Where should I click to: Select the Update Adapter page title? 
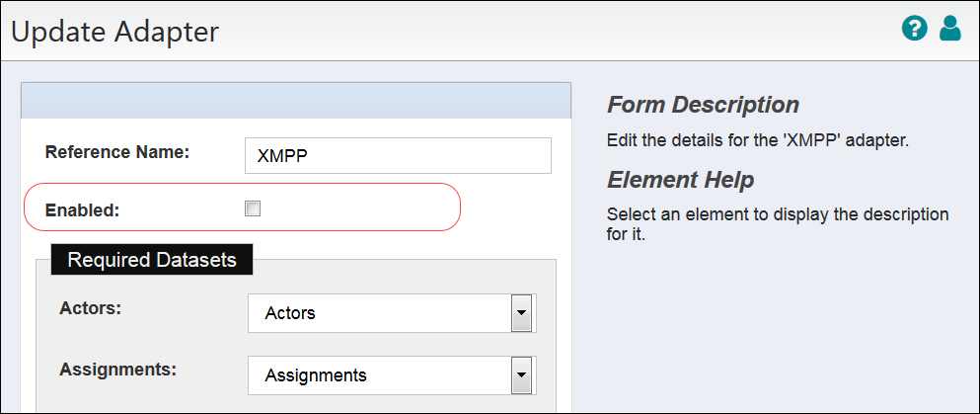pos(115,32)
